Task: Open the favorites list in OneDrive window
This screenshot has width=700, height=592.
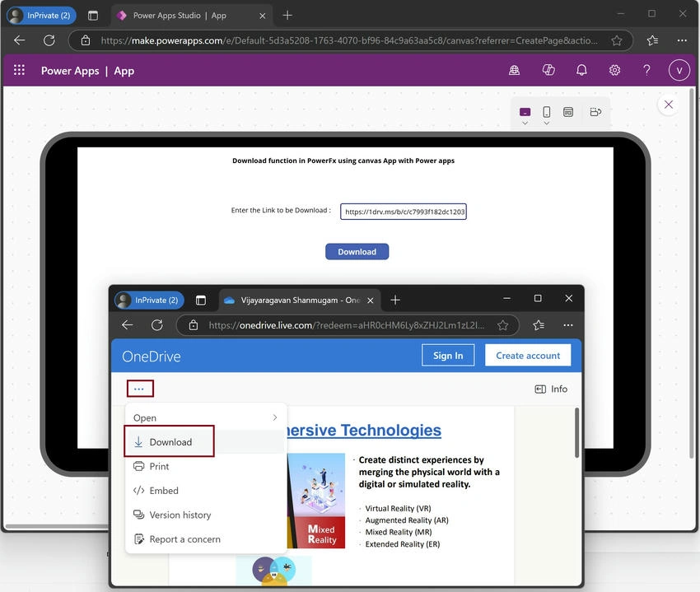Action: tap(539, 325)
